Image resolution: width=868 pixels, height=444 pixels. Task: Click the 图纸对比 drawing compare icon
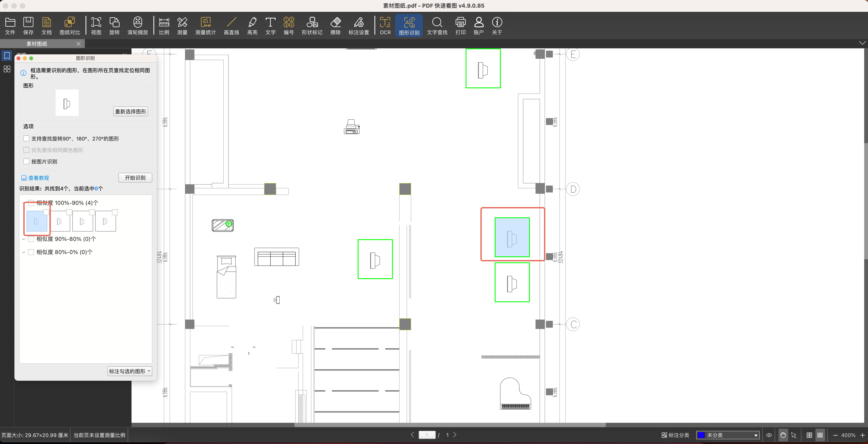(70, 26)
